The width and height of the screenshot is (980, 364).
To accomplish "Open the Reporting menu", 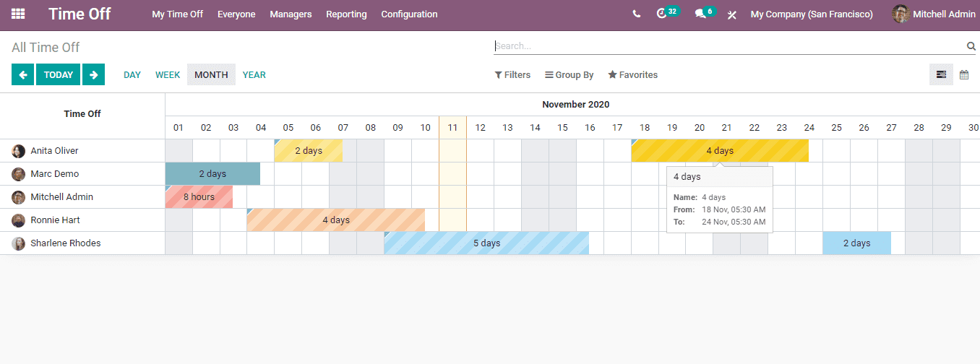I will click(346, 14).
